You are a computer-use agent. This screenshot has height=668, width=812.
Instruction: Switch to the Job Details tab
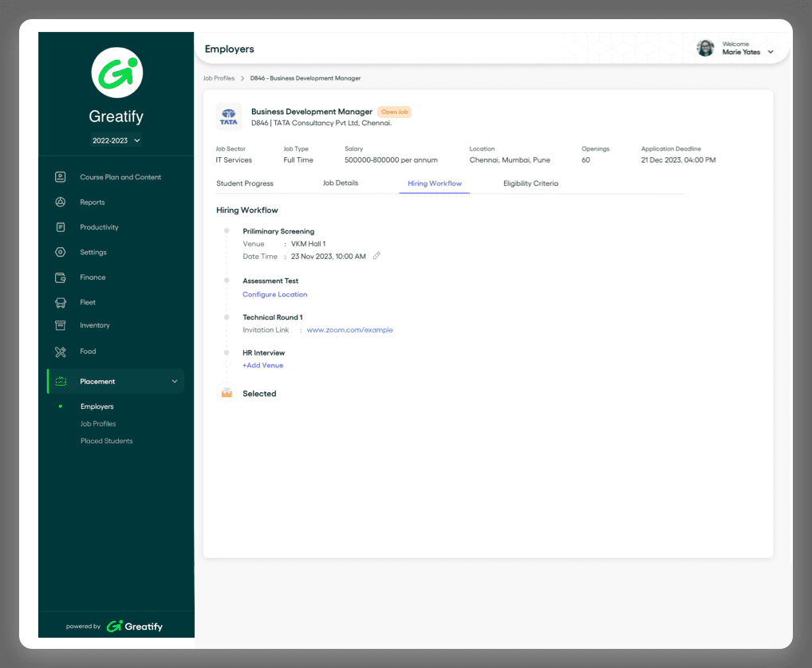(x=341, y=183)
